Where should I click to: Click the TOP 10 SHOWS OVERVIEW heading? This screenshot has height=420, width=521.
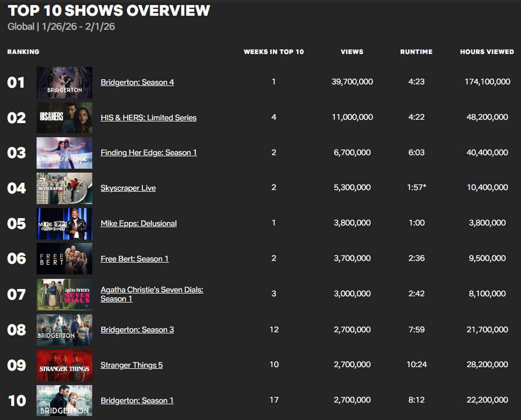tap(109, 11)
